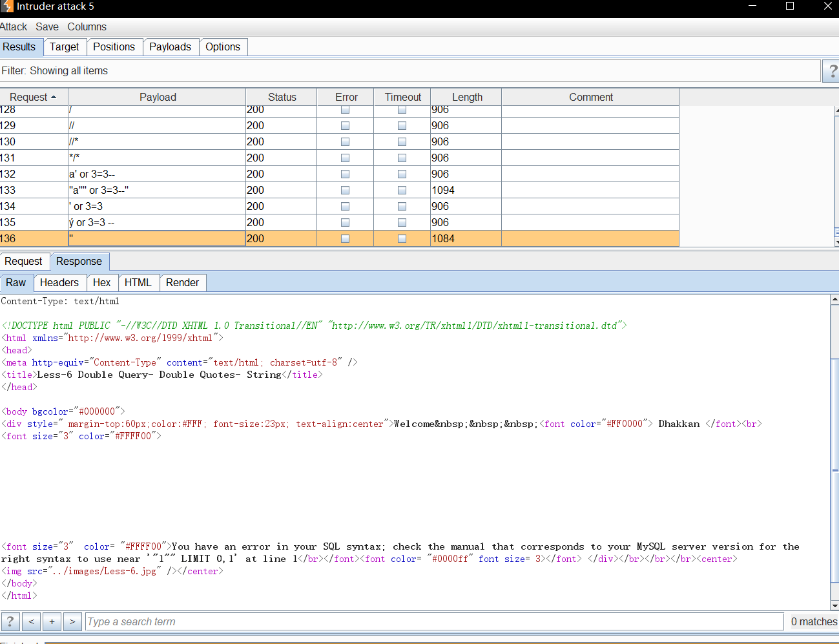The image size is (839, 644).
Task: Go to next search match button
Action: 72,621
